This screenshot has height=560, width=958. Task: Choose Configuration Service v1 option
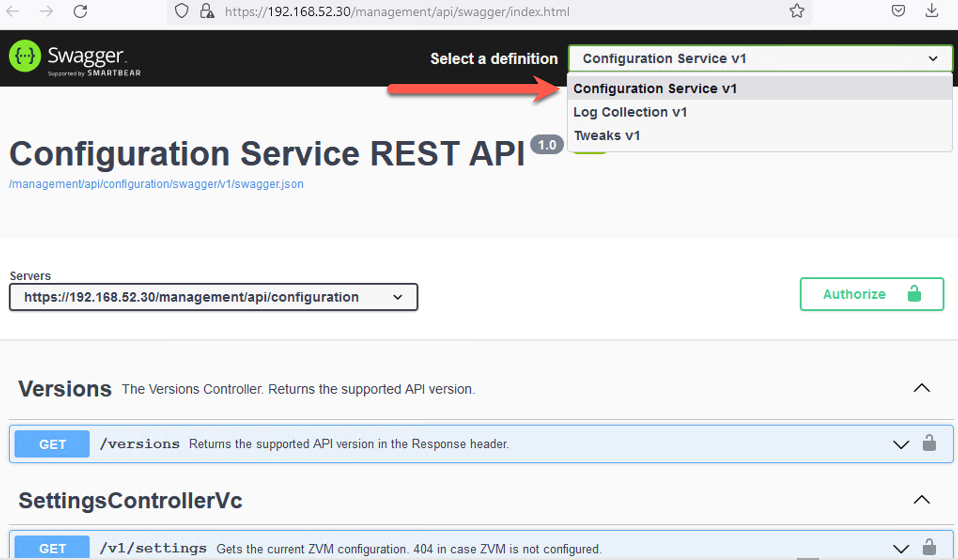(760, 89)
